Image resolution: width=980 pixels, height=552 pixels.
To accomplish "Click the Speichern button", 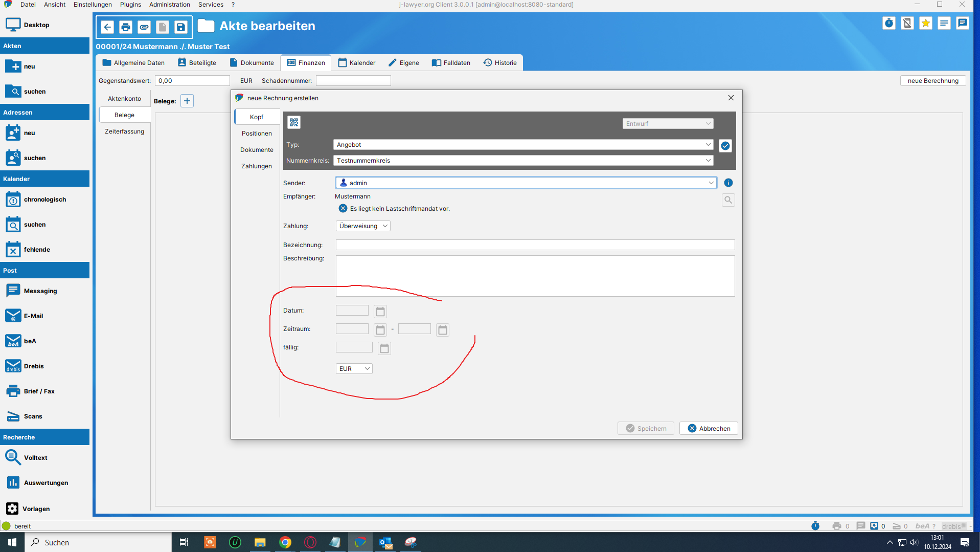I will coord(646,428).
